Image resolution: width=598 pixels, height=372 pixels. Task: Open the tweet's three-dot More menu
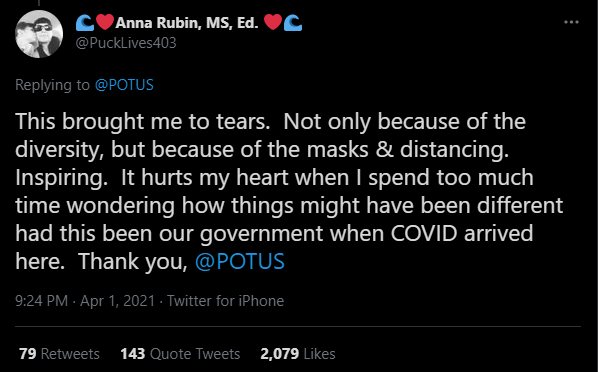[x=571, y=22]
